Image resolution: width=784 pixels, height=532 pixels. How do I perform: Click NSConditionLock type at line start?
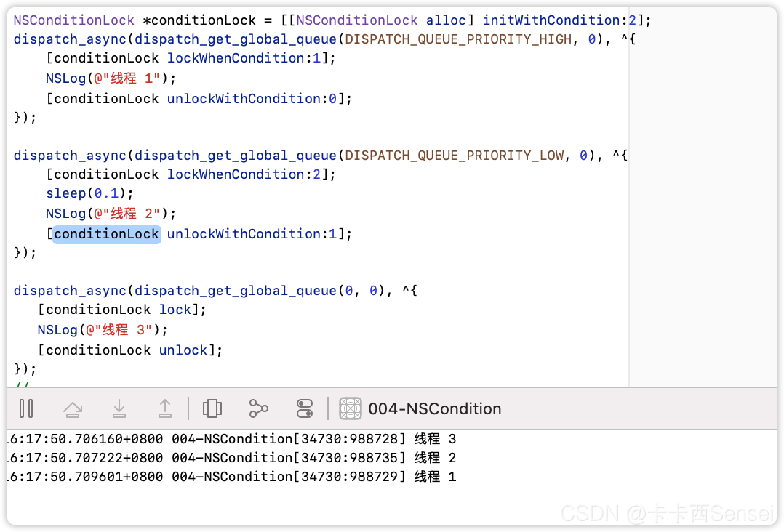[74, 20]
